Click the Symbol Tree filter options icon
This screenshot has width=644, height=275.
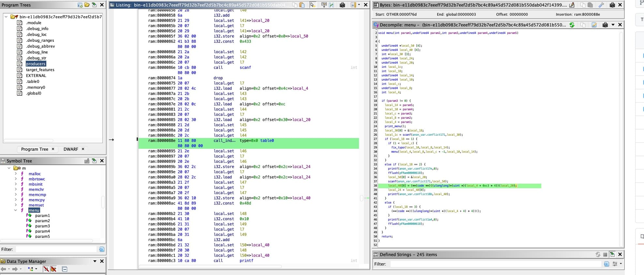click(x=102, y=249)
